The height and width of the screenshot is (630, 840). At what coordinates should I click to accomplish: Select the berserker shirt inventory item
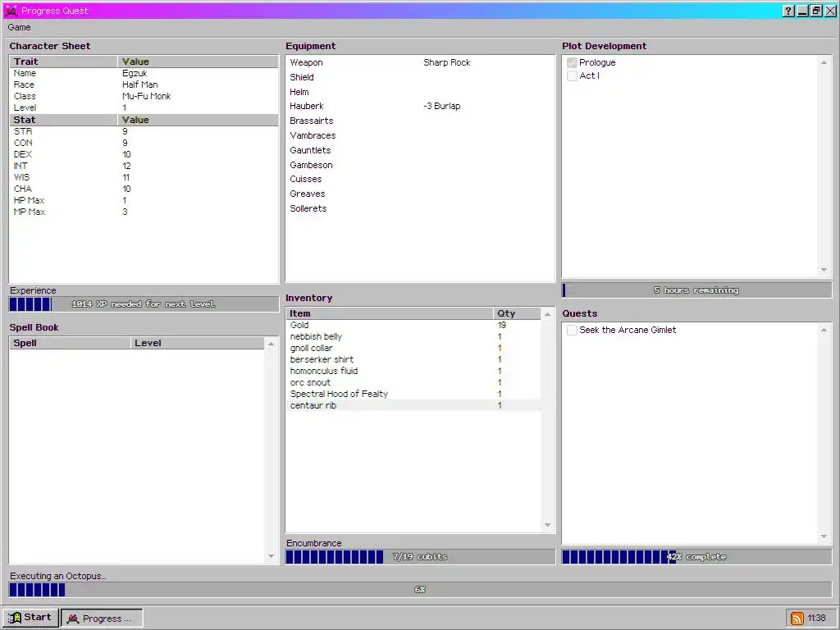(413, 359)
